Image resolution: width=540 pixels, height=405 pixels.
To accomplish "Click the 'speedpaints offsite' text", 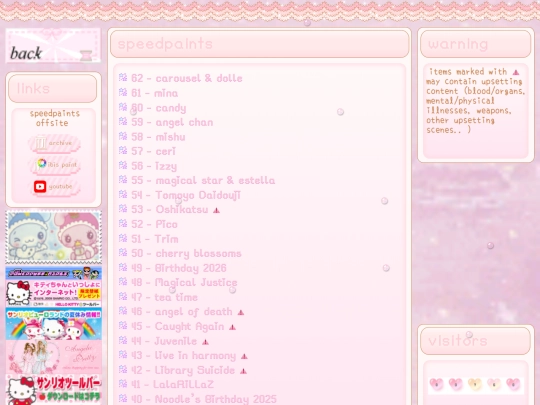I will coord(54,118).
